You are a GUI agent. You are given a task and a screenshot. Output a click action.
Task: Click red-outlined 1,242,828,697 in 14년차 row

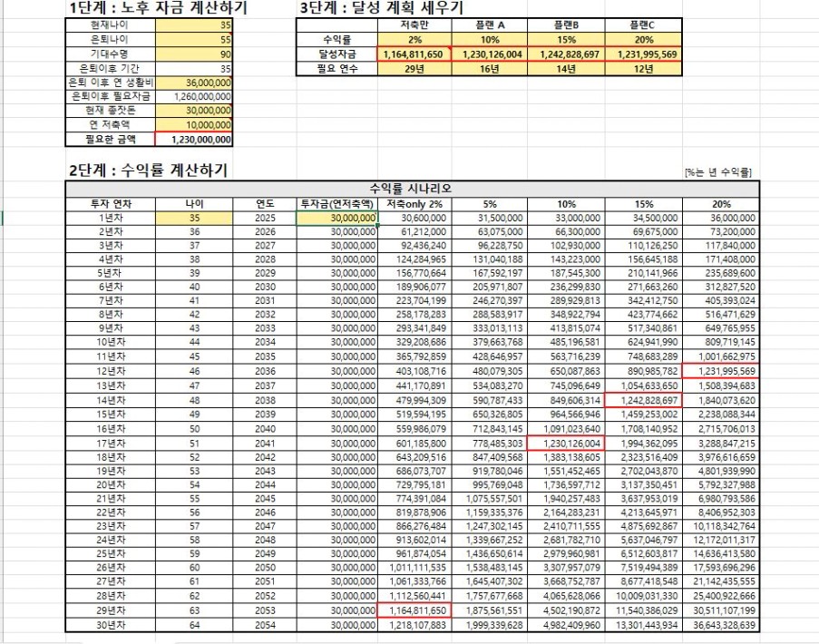pyautogui.click(x=644, y=400)
